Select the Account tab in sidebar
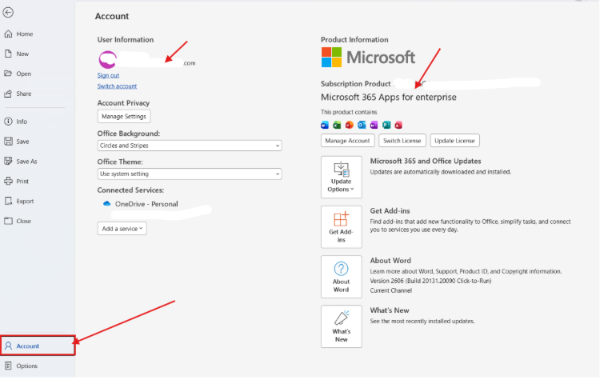The image size is (600, 380). coord(38,346)
